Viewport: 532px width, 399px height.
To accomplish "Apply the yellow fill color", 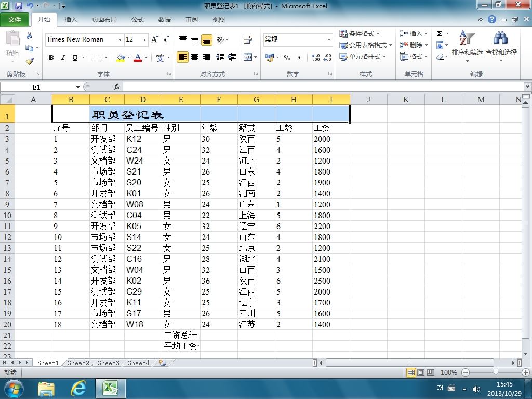I will click(x=121, y=58).
